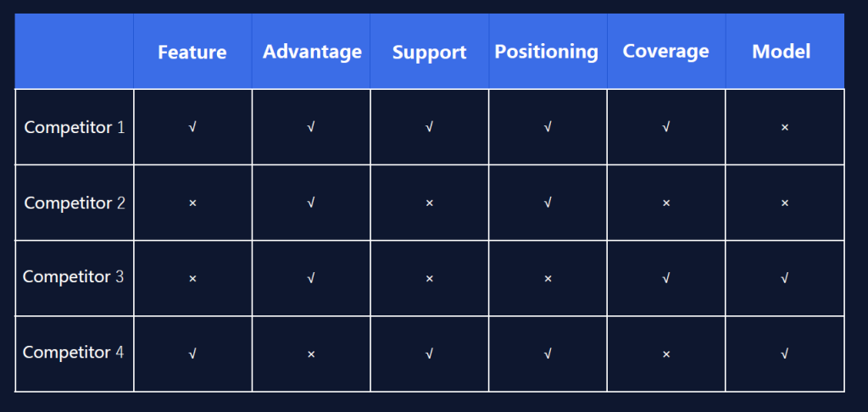Screen dimensions: 868x412
Task: Select the cross under Feature for Competitor 2
Action: 192,203
